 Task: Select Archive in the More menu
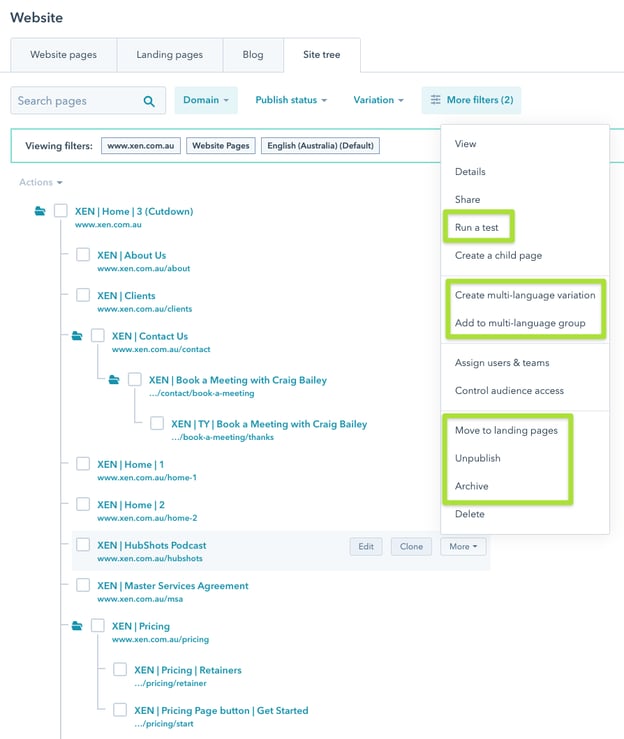(472, 486)
